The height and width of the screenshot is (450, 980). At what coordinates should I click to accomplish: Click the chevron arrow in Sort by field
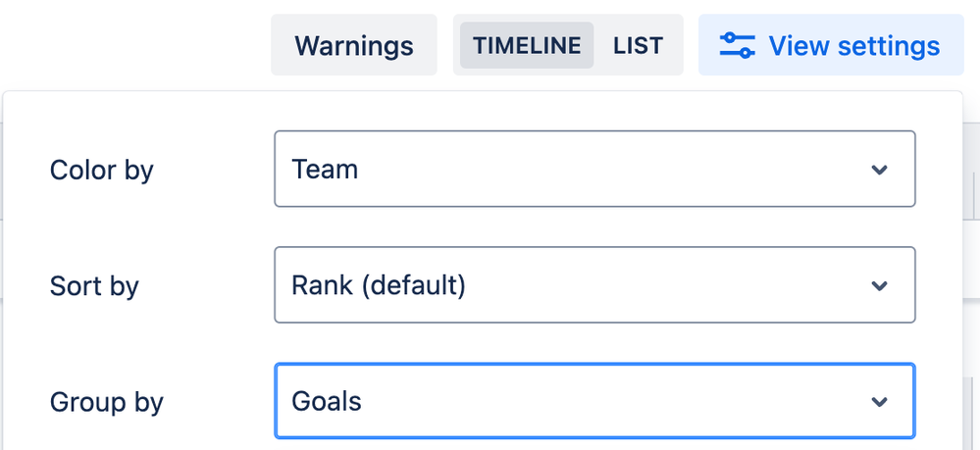point(879,285)
